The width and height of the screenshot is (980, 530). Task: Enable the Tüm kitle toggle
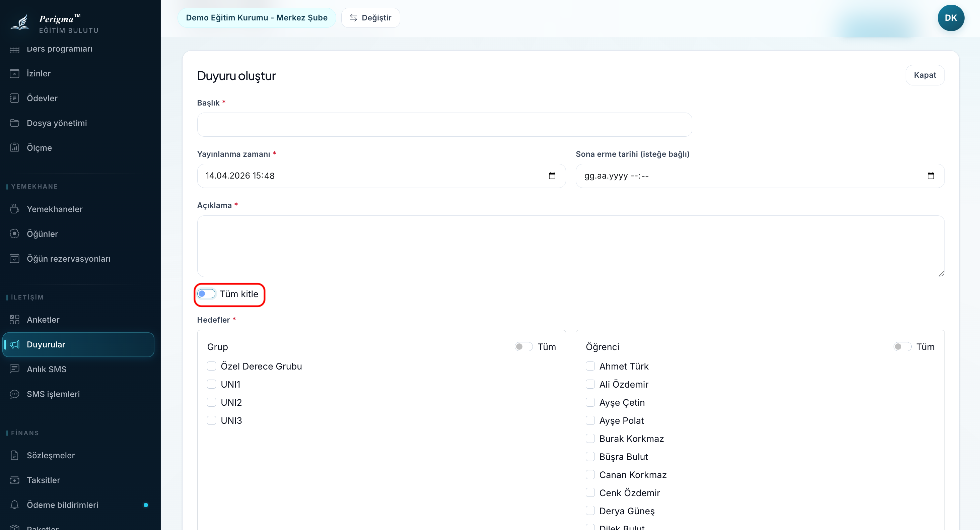pos(206,294)
